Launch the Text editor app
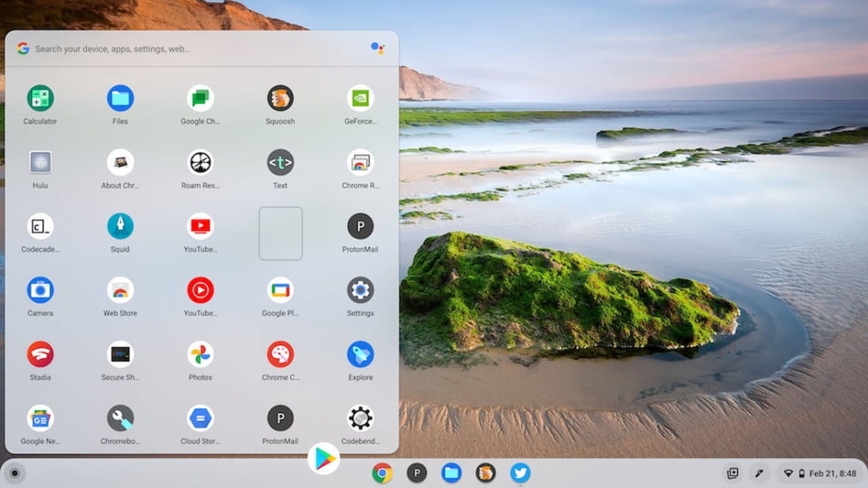868x488 pixels. (280, 162)
